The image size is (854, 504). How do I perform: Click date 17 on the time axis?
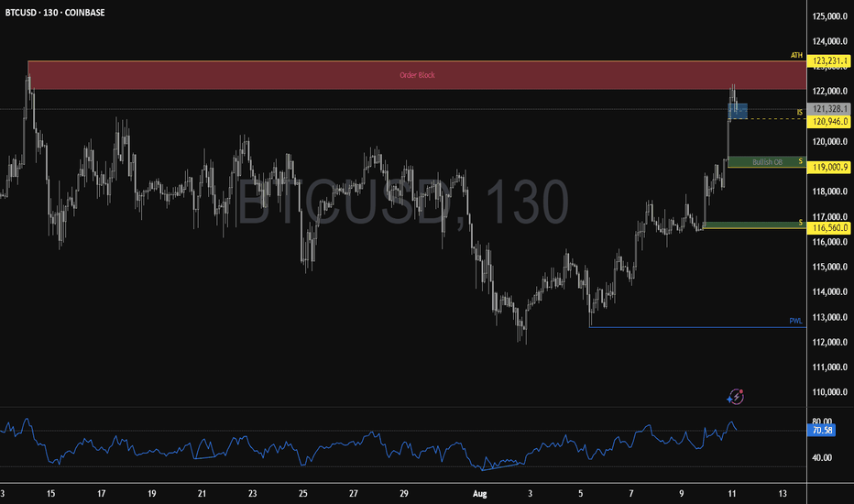click(102, 494)
